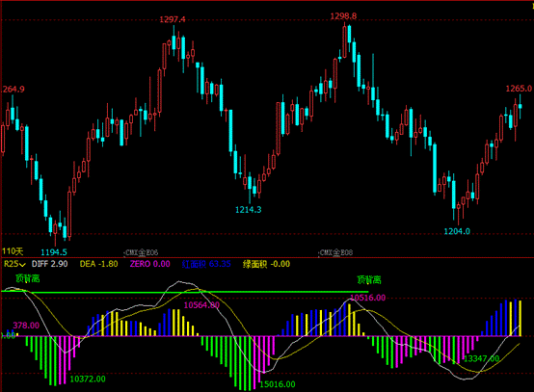Click the 10564.00 red area value

click(x=201, y=305)
